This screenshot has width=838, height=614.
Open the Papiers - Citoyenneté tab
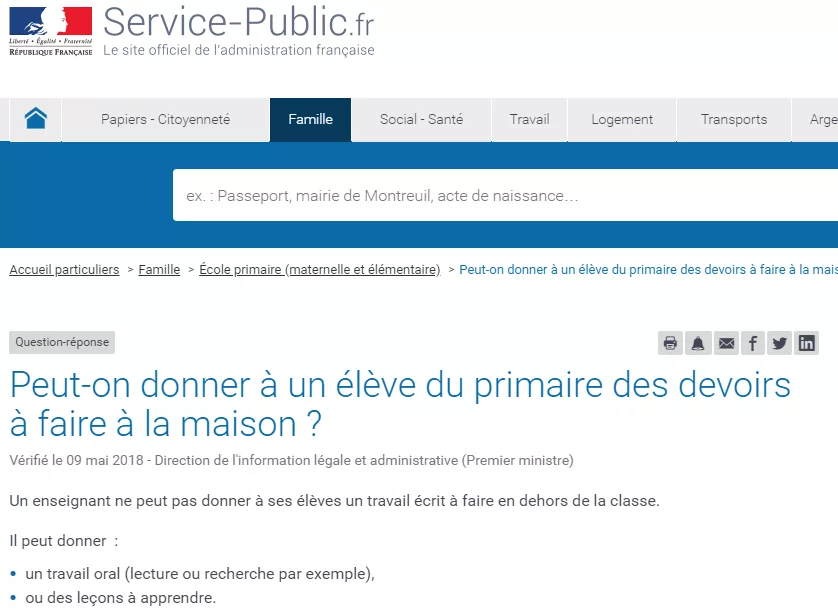(166, 119)
